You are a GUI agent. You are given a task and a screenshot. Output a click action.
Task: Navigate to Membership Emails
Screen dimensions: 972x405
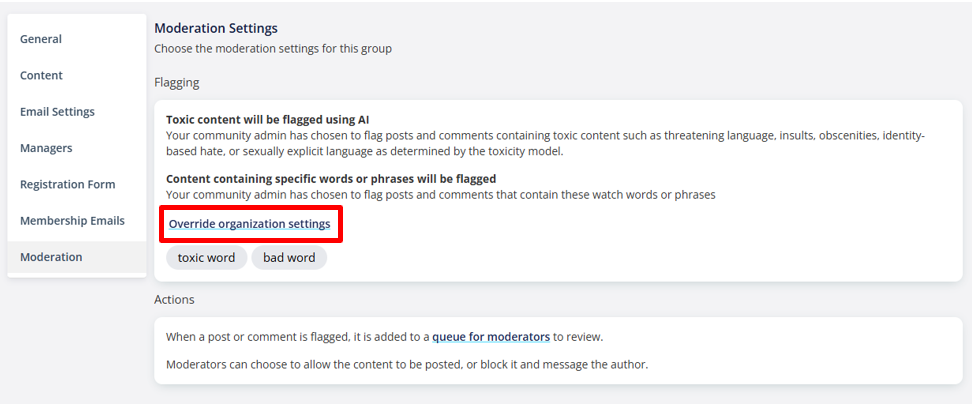coord(77,221)
